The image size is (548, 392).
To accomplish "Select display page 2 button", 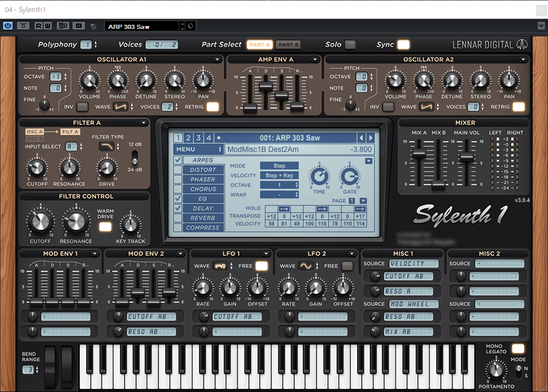I will click(x=188, y=138).
